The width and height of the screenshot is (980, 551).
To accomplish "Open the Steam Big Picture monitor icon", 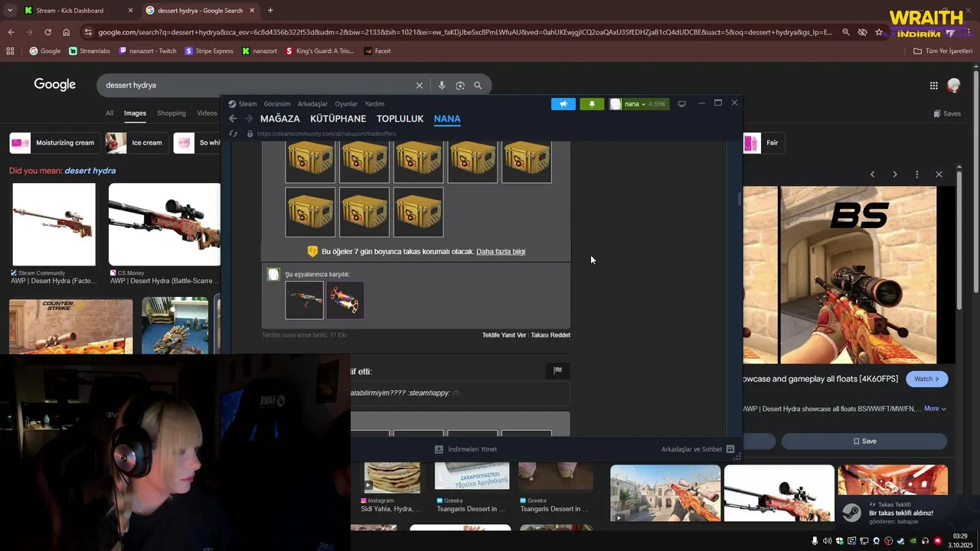I will click(x=681, y=104).
